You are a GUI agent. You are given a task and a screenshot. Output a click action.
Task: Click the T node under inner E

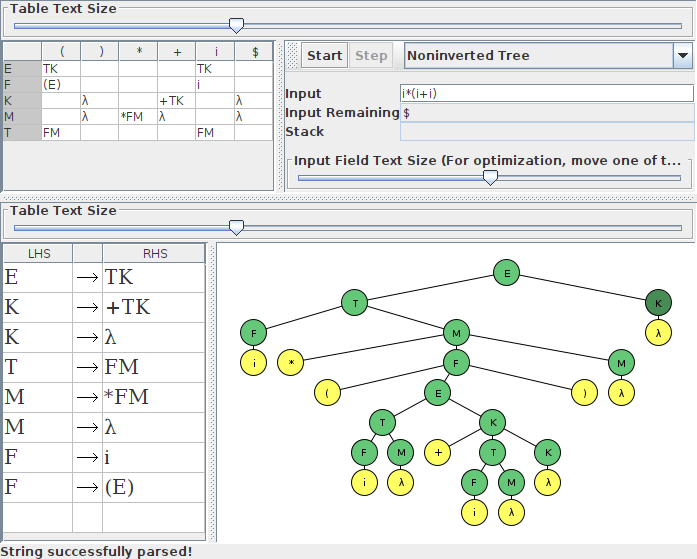[x=382, y=422]
